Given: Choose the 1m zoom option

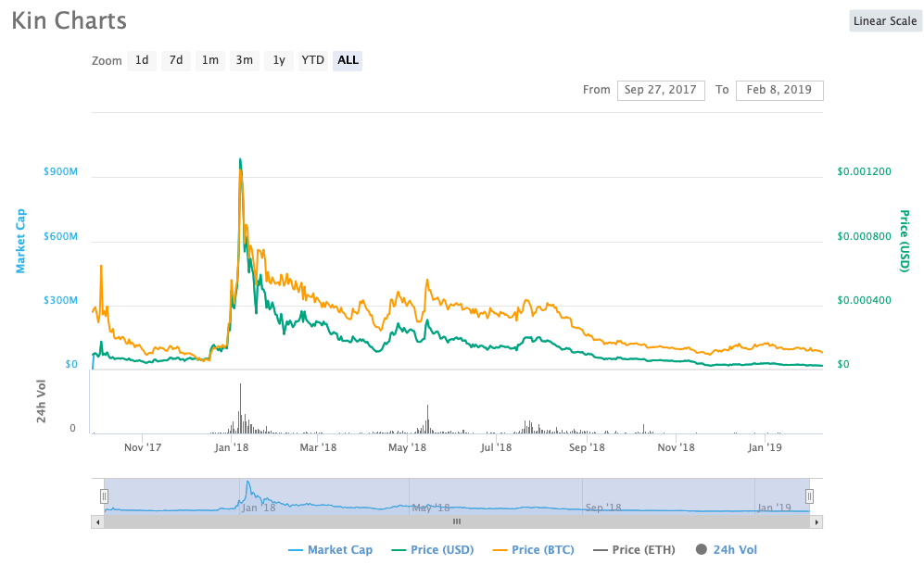Looking at the screenshot, I should click(209, 60).
